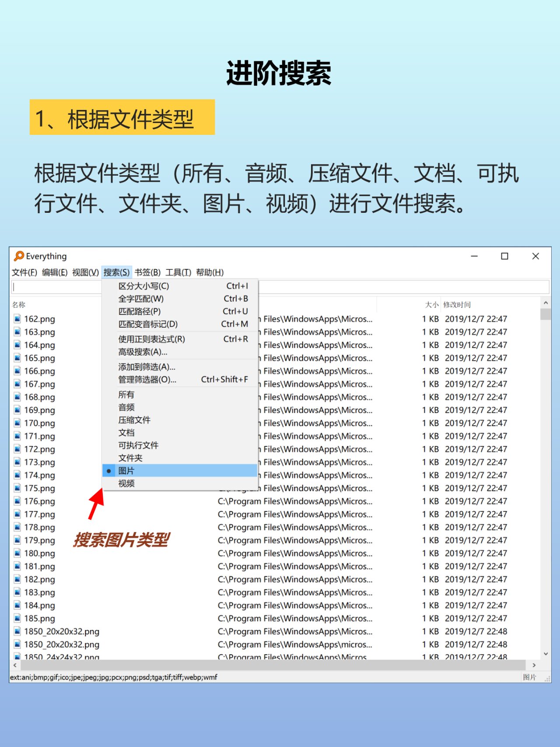Enable 使用正则表达式(R) option
Image resolution: width=560 pixels, height=747 pixels.
pos(180,339)
